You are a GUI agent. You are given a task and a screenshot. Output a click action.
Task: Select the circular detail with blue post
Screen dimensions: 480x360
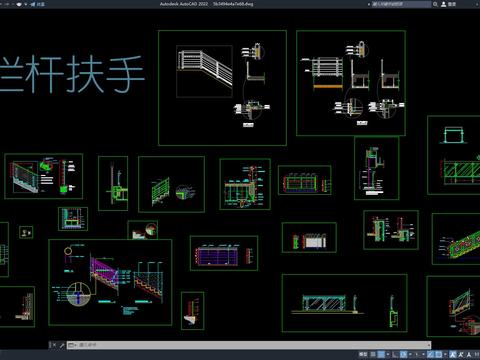pyautogui.click(x=79, y=294)
